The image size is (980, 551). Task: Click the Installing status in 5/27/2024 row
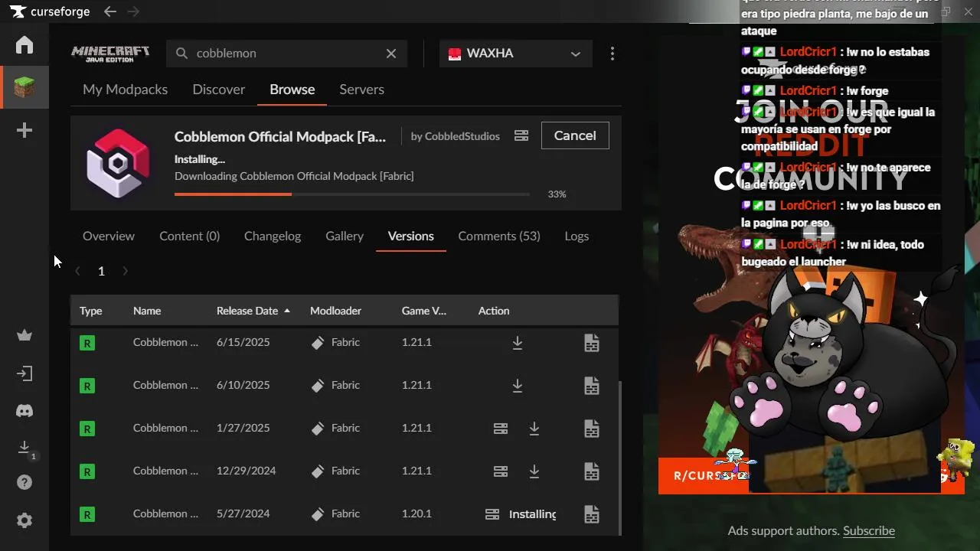coord(533,514)
